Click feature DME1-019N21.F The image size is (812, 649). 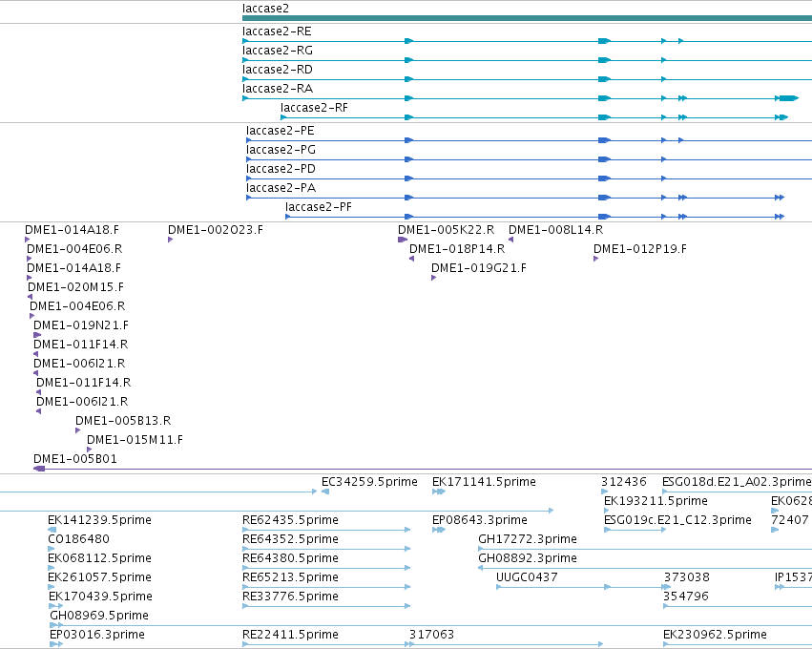coord(81,325)
